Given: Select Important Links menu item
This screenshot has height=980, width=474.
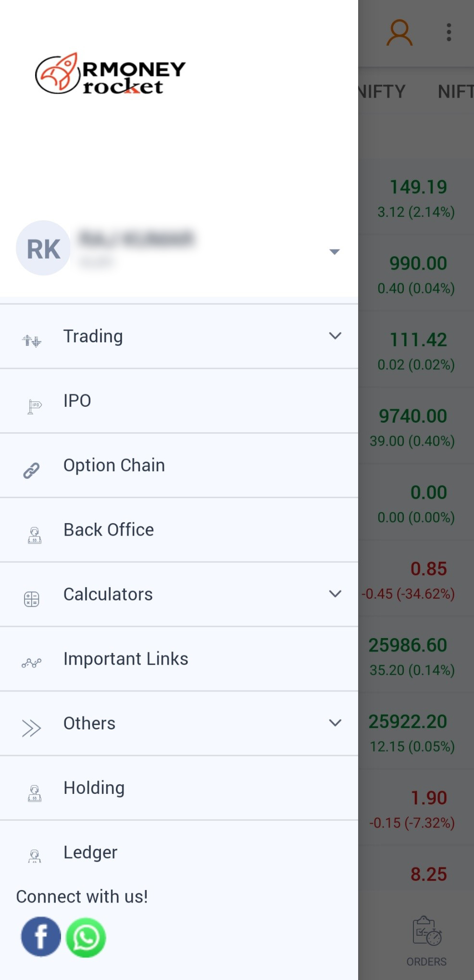Looking at the screenshot, I should [x=125, y=659].
